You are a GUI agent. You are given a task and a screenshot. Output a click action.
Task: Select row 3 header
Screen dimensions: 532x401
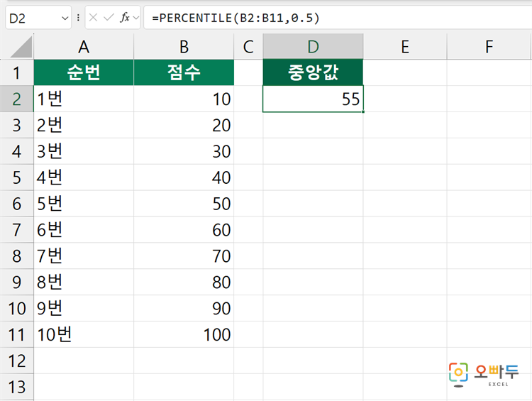coord(16,125)
